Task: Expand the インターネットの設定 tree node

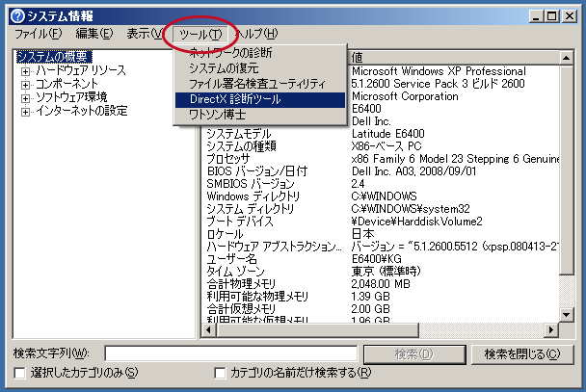Action: [x=26, y=112]
